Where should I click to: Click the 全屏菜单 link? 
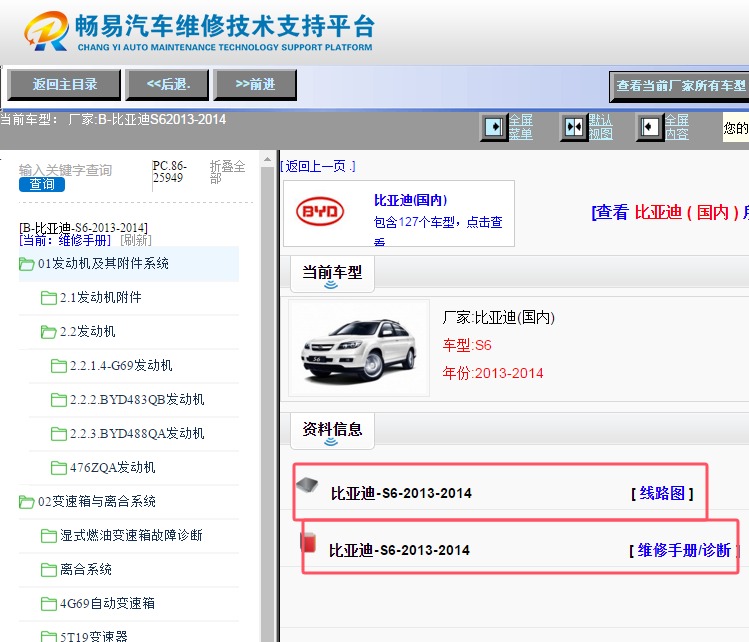click(x=521, y=127)
